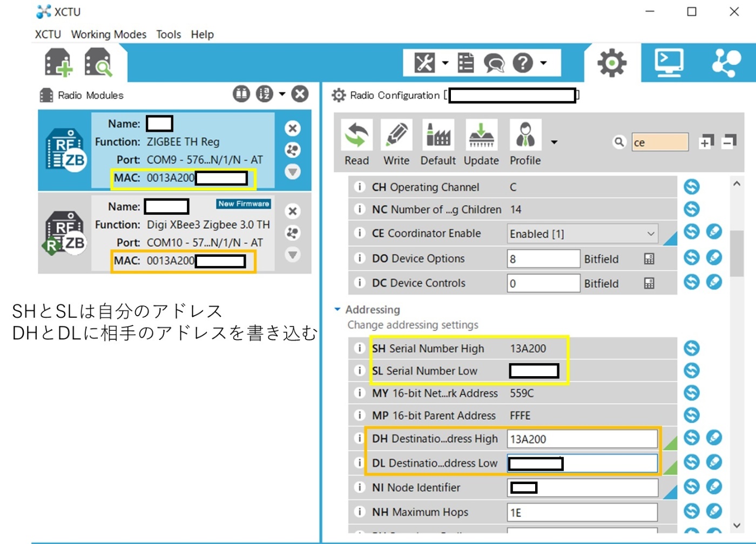The height and width of the screenshot is (544, 756).
Task: Write radio settings
Action: (396, 144)
